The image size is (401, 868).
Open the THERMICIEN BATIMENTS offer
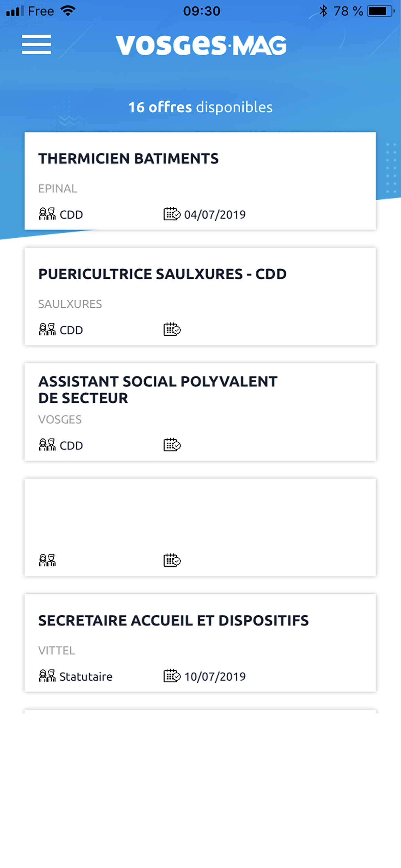(129, 159)
